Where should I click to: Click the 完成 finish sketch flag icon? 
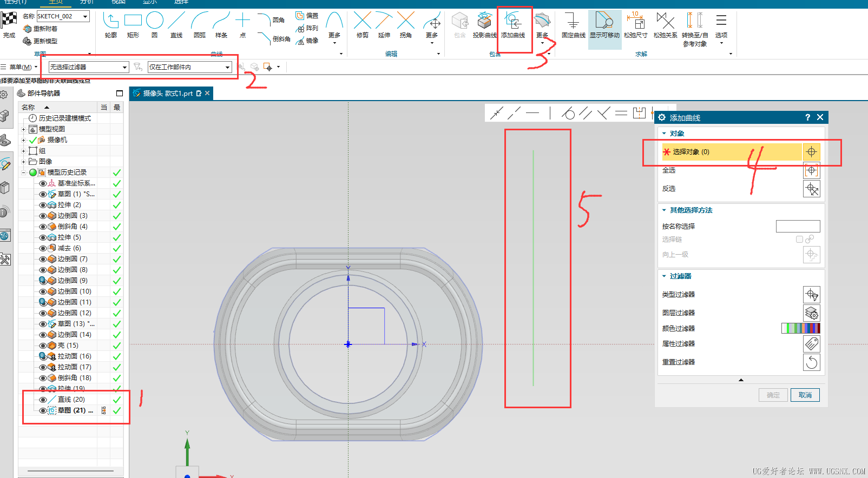click(9, 21)
